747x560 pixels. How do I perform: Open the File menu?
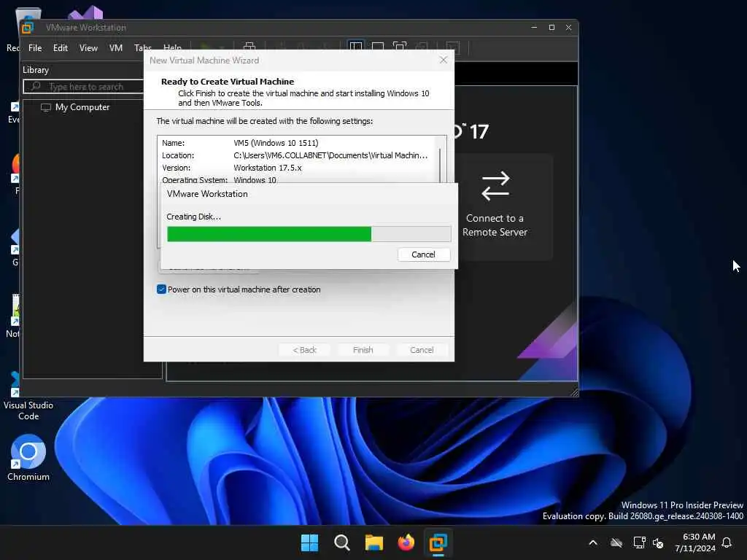tap(35, 48)
